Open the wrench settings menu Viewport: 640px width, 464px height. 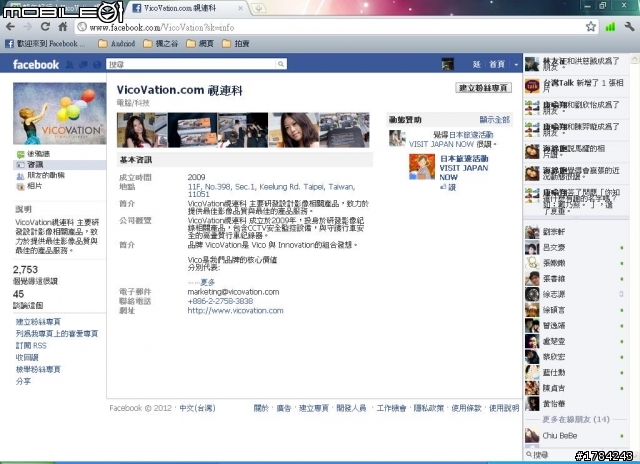click(x=629, y=27)
